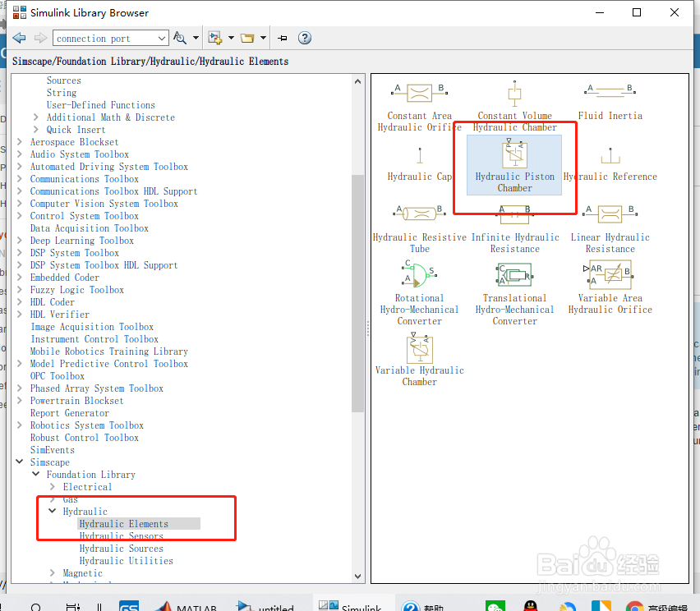Select the Linear Hydraulic Resistance block
700x611 pixels.
tap(610, 229)
